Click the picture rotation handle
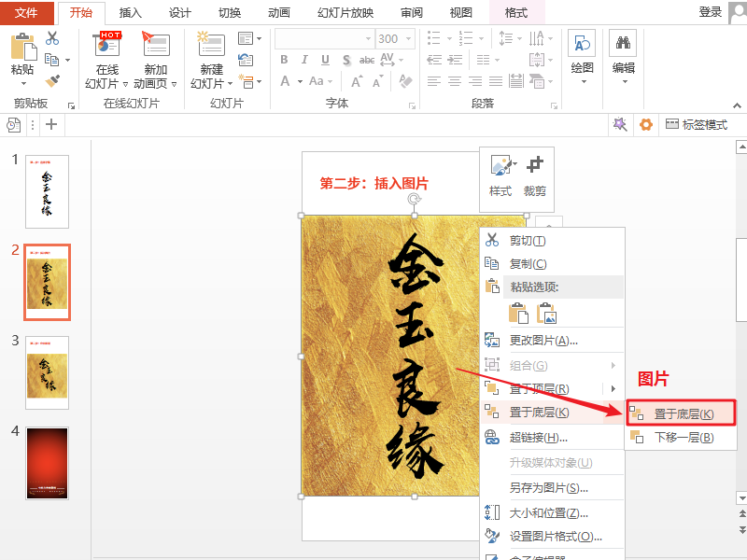Image resolution: width=747 pixels, height=560 pixels. pos(415,199)
